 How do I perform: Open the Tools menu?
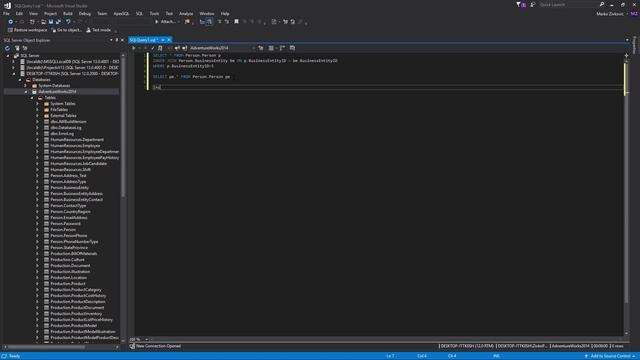(x=154, y=13)
